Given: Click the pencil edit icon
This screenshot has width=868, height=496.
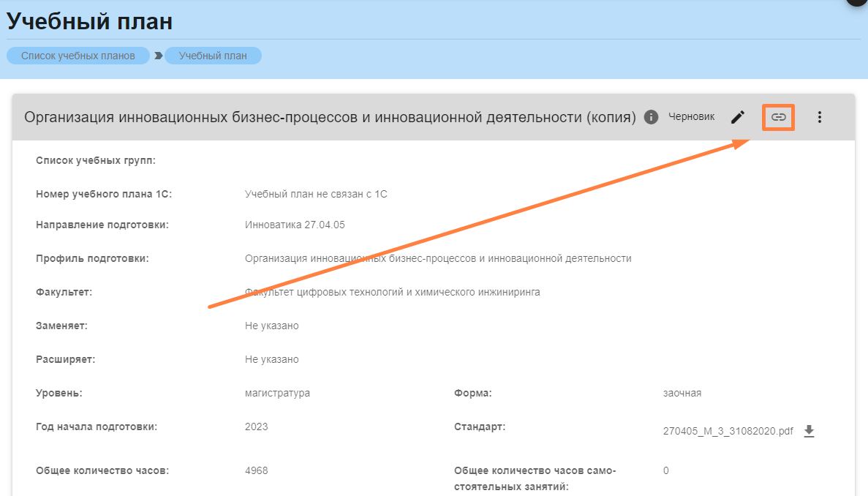Looking at the screenshot, I should click(x=738, y=117).
